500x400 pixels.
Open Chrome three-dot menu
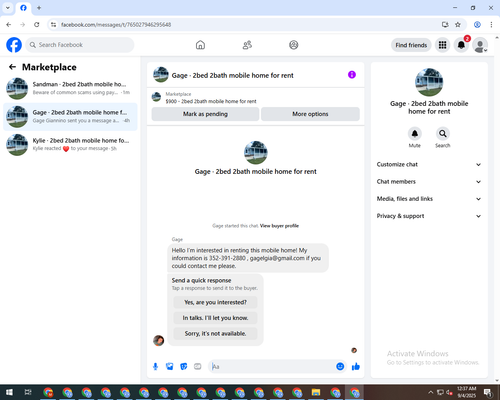pos(491,25)
